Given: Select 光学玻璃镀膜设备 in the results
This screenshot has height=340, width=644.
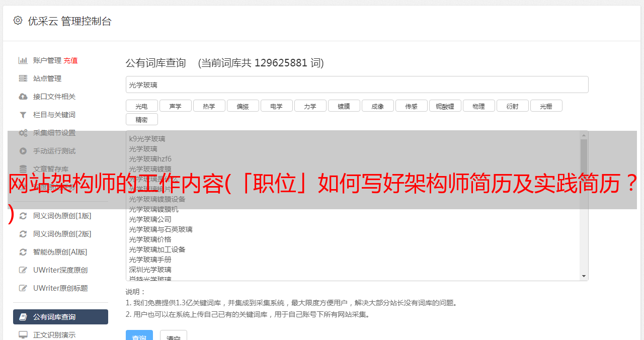Looking at the screenshot, I should pos(157,199).
